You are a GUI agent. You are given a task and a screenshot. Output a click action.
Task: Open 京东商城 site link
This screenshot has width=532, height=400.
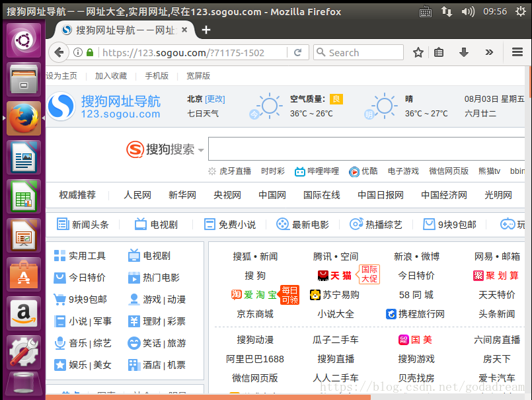click(x=255, y=314)
